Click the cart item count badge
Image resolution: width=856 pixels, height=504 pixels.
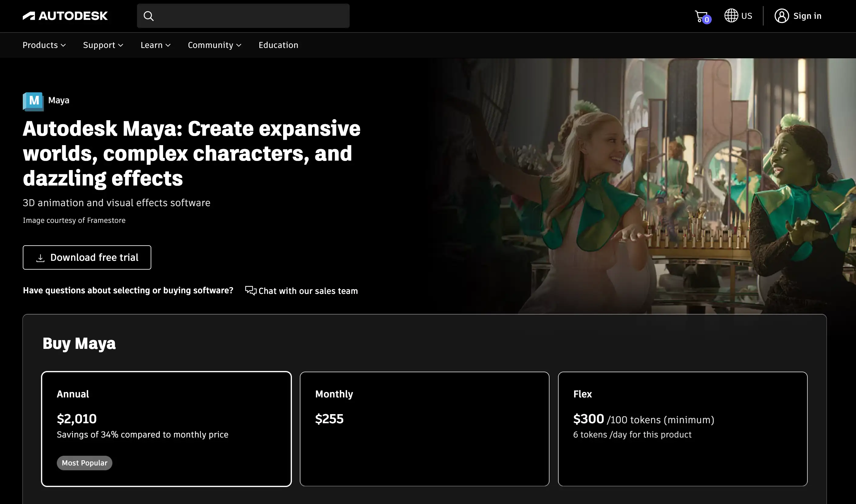(707, 20)
